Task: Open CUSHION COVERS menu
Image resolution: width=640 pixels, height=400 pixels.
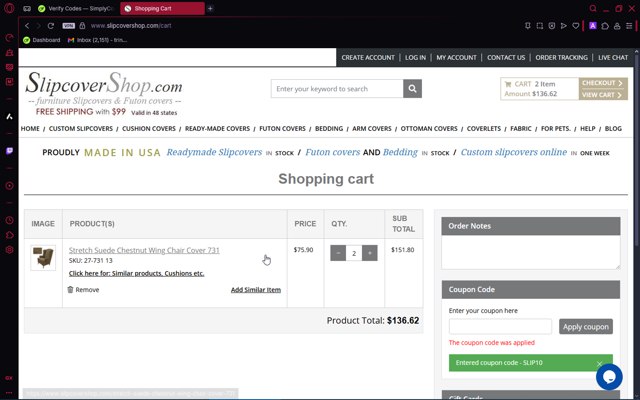Action: (x=149, y=129)
